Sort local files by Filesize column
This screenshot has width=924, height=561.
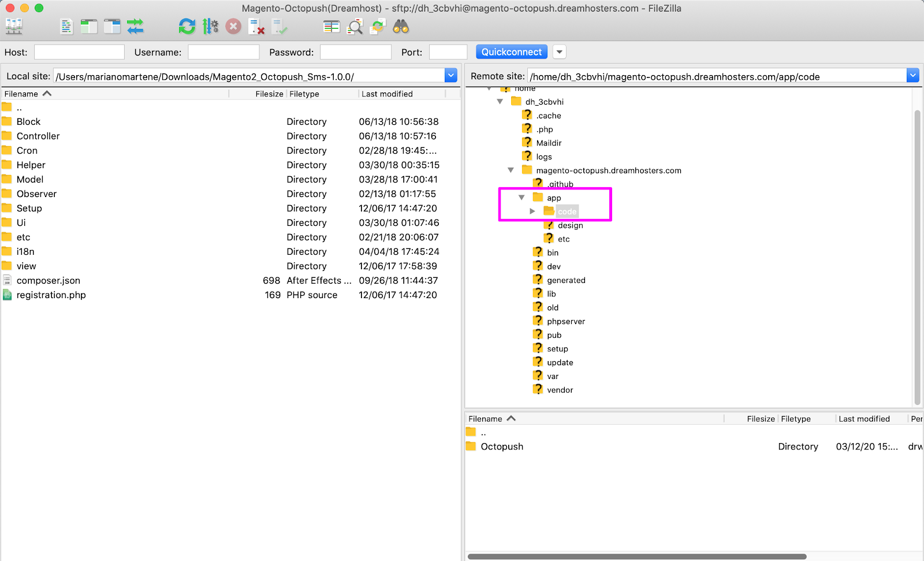coord(269,94)
